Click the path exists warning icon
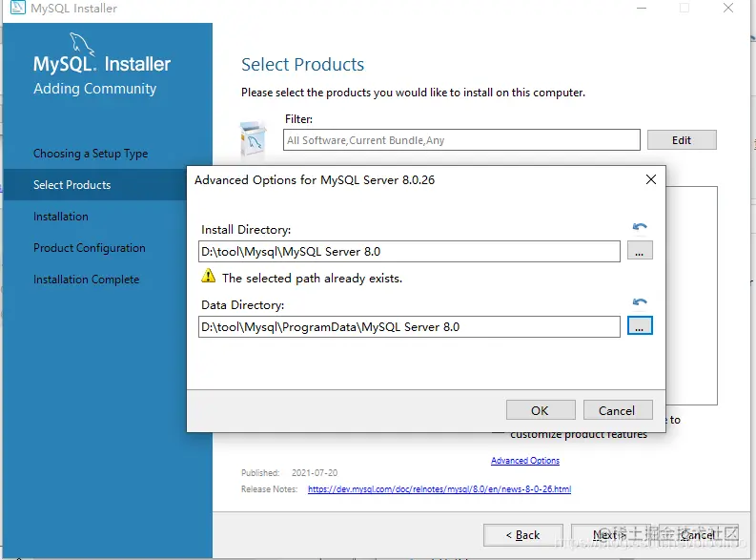This screenshot has width=756, height=560. pos(208,277)
